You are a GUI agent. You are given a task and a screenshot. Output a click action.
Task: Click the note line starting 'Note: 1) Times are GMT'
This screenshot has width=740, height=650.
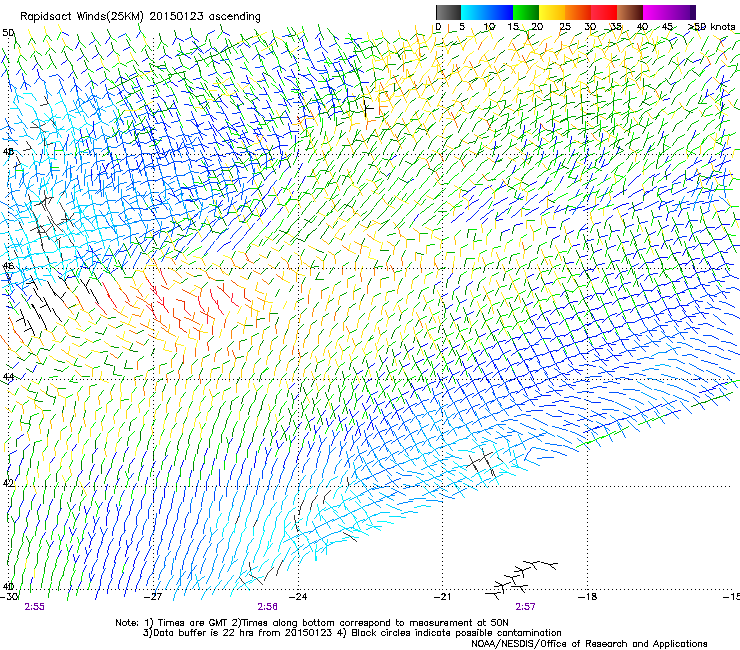[312, 623]
